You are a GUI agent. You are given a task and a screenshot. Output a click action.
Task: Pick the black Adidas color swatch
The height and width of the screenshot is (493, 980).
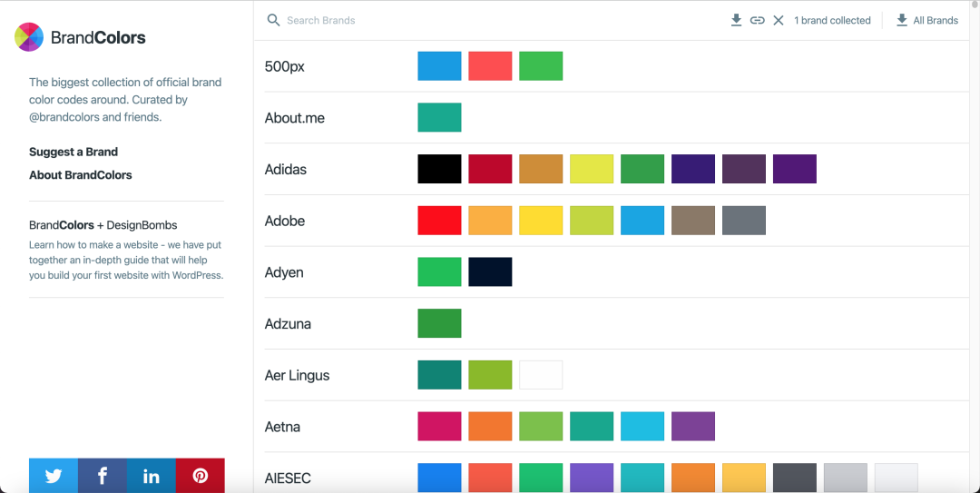click(x=439, y=169)
